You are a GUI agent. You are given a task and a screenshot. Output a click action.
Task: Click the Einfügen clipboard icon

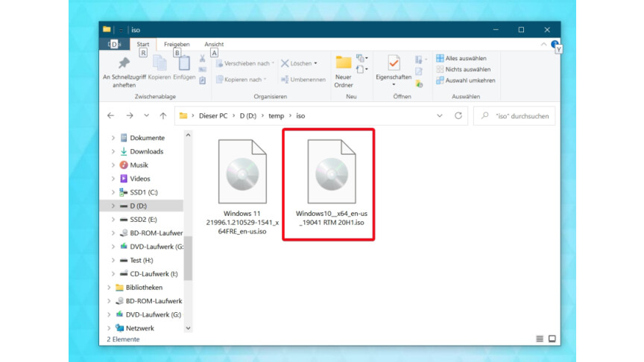[x=184, y=64]
